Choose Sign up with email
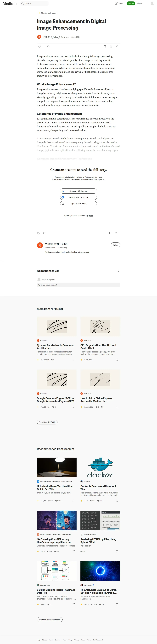This screenshot has height=644, width=157. [78, 204]
